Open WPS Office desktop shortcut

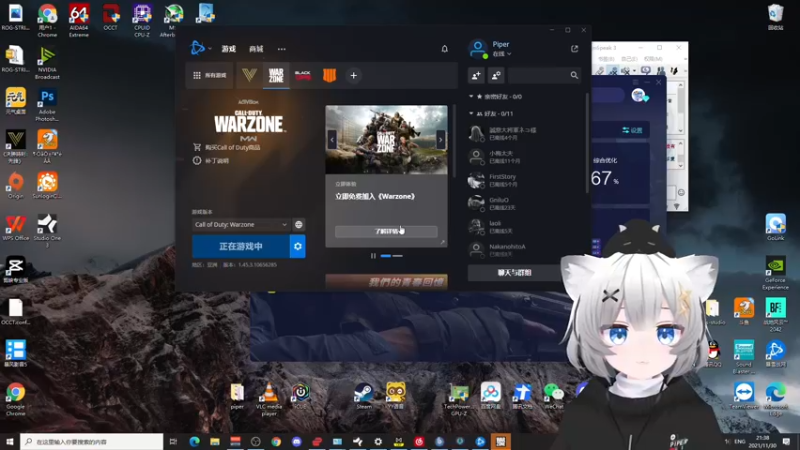15,228
